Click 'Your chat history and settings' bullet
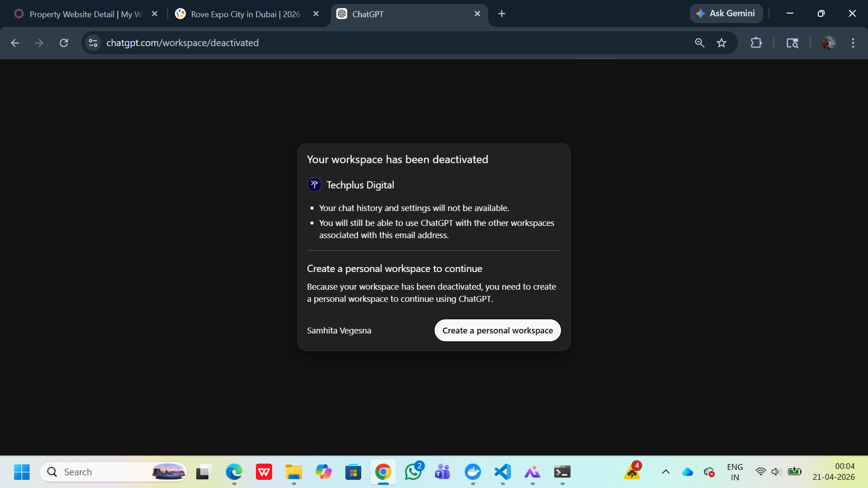The image size is (868, 488). point(414,208)
